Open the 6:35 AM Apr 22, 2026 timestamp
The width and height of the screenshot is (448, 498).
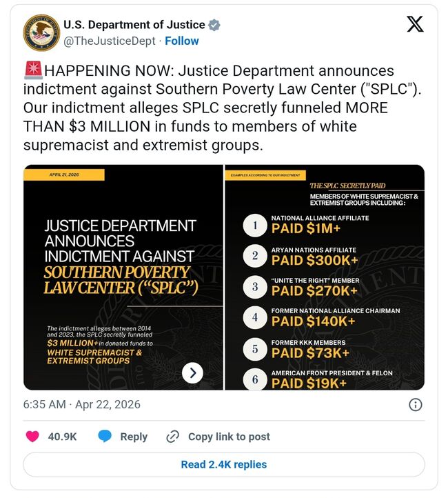81,405
